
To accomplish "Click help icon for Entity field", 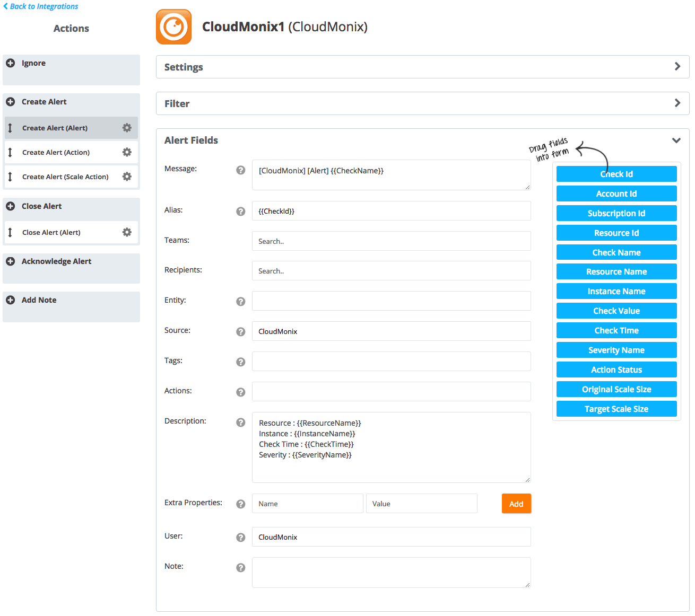I will tap(241, 302).
